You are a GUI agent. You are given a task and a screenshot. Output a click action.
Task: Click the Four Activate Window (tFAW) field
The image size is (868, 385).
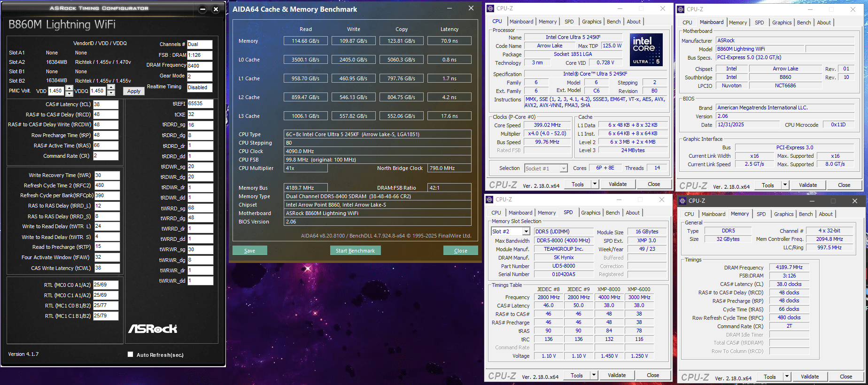[x=107, y=257]
